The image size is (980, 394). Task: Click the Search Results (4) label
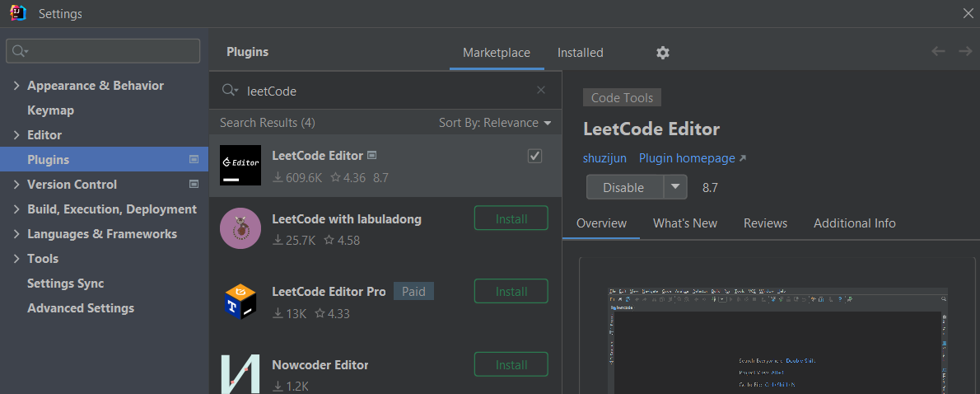268,123
